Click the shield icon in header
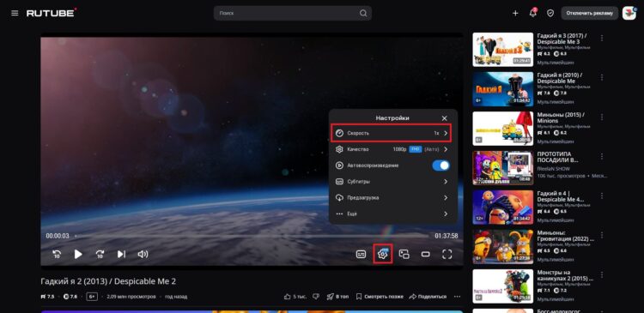 550,13
